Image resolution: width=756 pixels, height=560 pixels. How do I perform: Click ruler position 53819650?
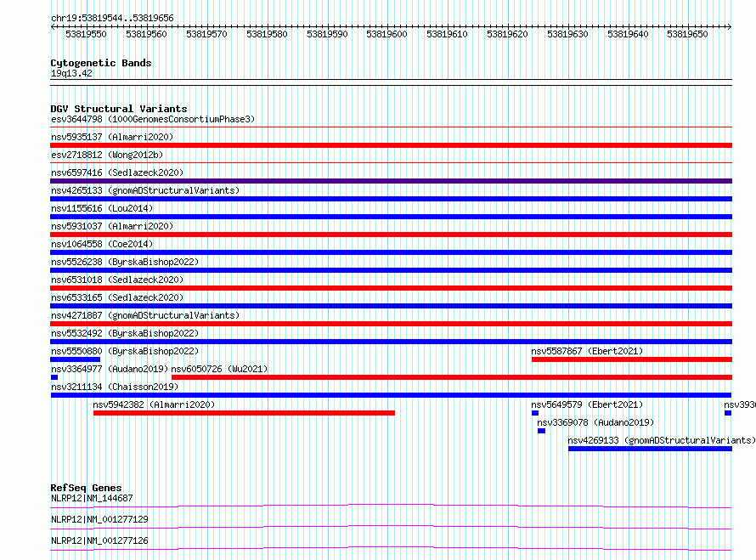pos(687,34)
